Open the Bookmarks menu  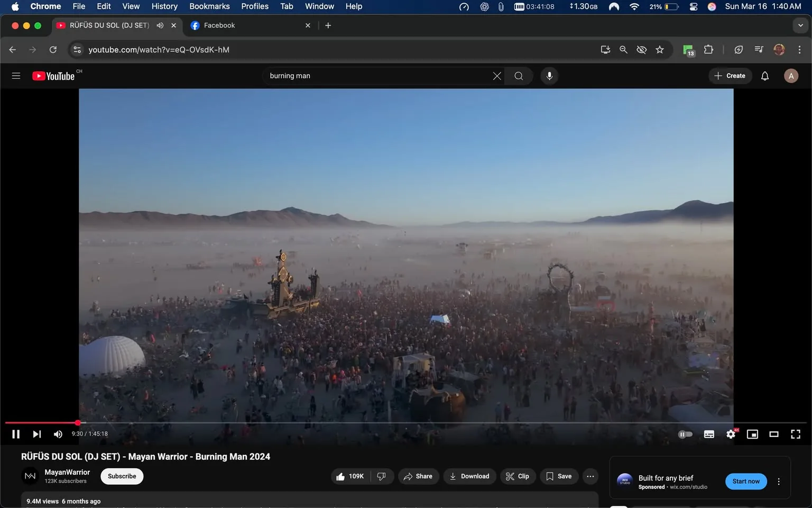(x=209, y=6)
